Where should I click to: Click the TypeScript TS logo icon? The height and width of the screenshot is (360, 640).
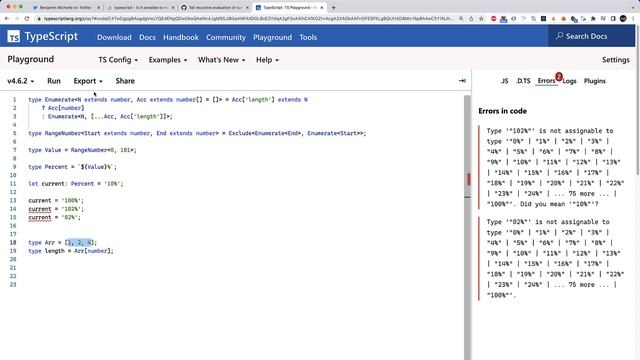13,36
